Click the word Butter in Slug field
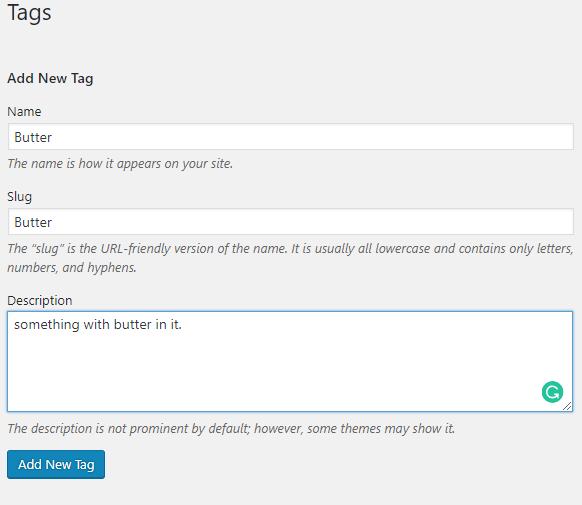 point(33,222)
